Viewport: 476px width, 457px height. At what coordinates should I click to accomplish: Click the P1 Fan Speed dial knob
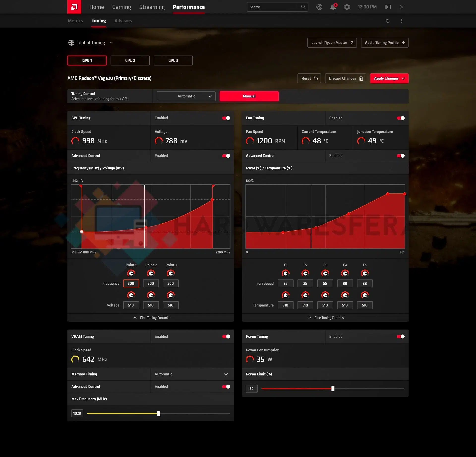pyautogui.click(x=285, y=273)
